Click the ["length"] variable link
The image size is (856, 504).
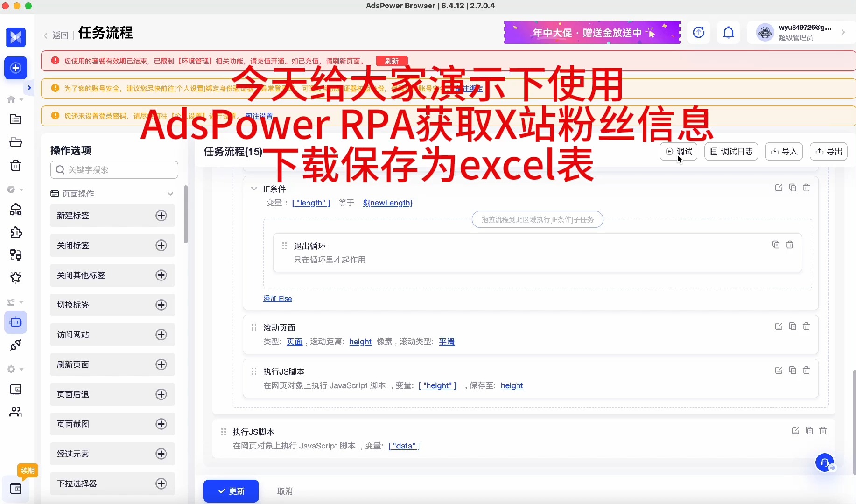coord(311,203)
